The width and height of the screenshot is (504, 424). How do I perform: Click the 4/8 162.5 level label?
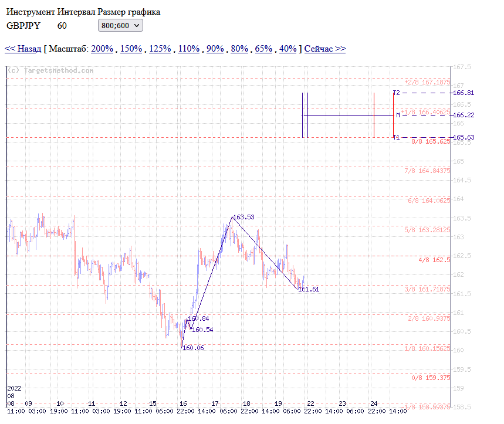coord(434,260)
